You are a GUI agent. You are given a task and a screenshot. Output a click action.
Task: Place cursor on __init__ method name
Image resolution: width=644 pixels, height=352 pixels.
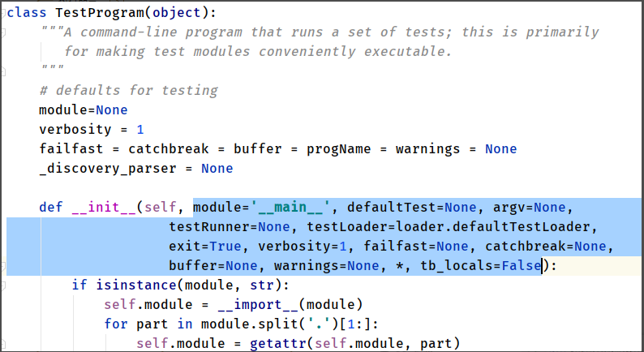(x=104, y=207)
